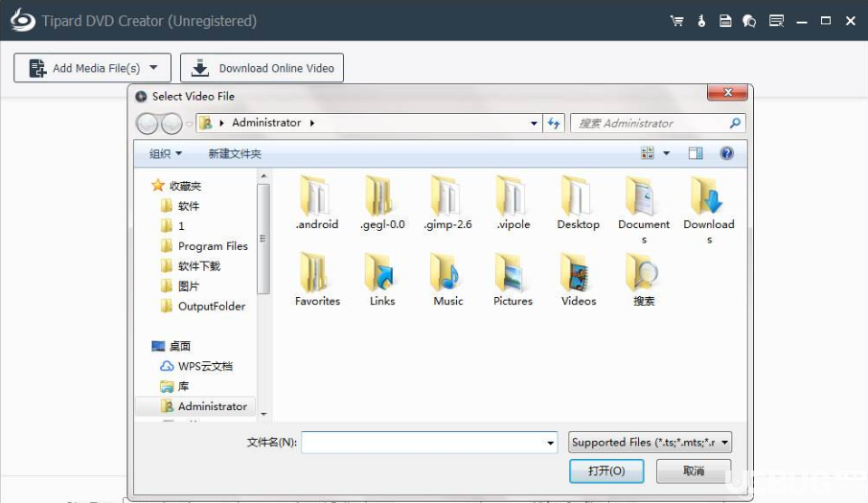868x503 pixels.
Task: Click the 取消 cancel button
Action: point(694,471)
